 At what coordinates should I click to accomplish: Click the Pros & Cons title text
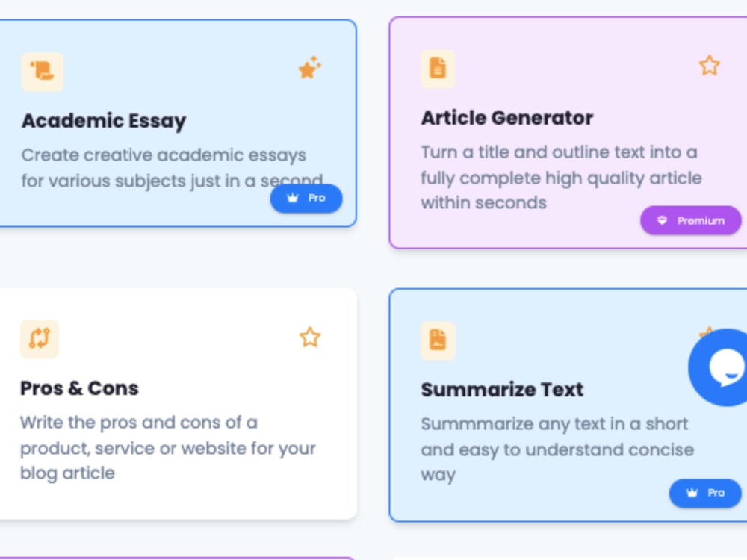78,388
